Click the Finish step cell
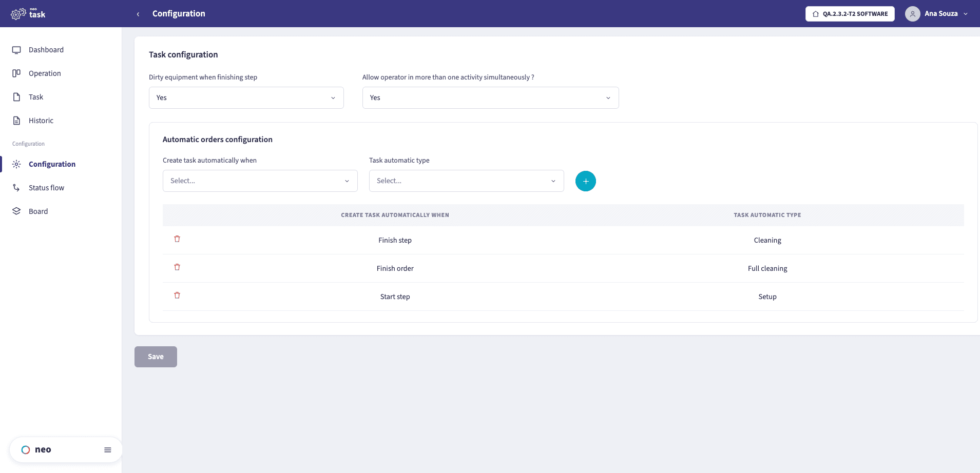Image resolution: width=980 pixels, height=473 pixels. pyautogui.click(x=395, y=240)
